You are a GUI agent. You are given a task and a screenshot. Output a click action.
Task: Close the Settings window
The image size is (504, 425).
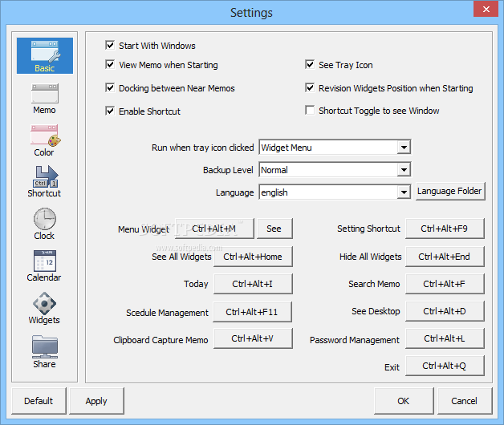486,9
